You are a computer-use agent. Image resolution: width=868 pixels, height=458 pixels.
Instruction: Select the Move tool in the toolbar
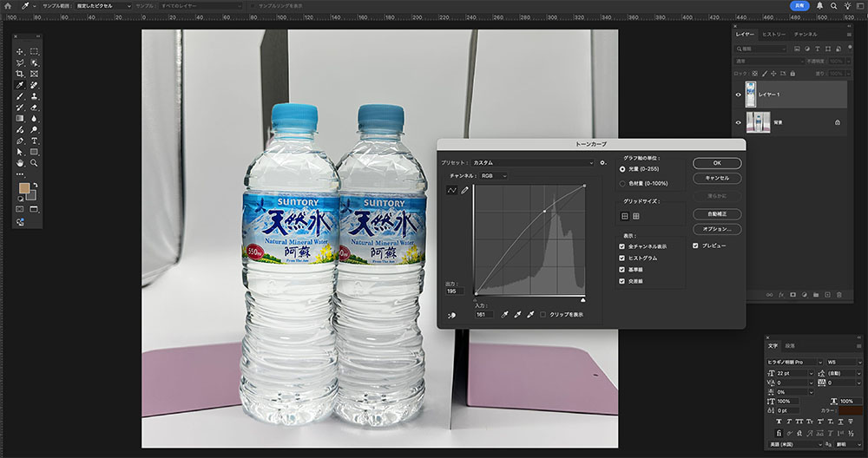pos(20,52)
